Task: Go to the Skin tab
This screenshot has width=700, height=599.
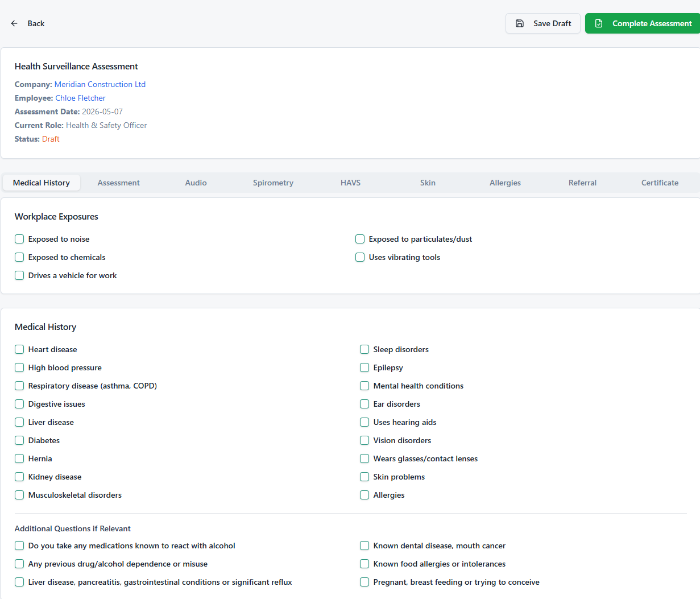Action: (x=428, y=183)
